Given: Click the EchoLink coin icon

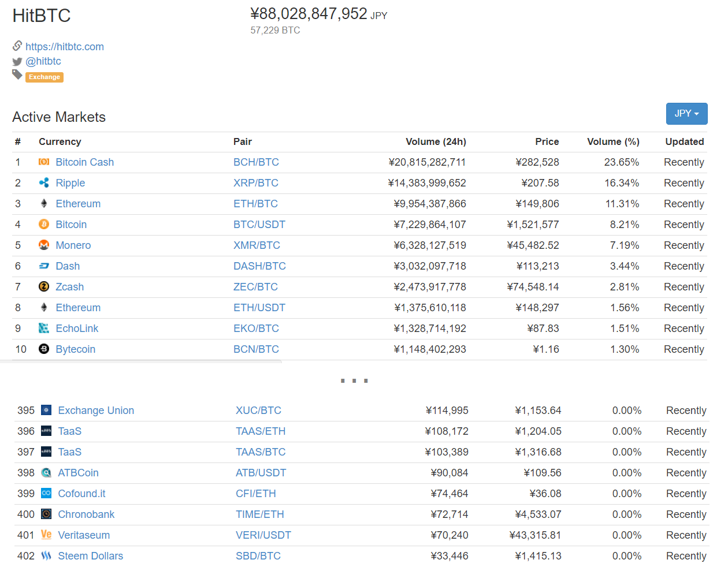Looking at the screenshot, I should tap(44, 329).
